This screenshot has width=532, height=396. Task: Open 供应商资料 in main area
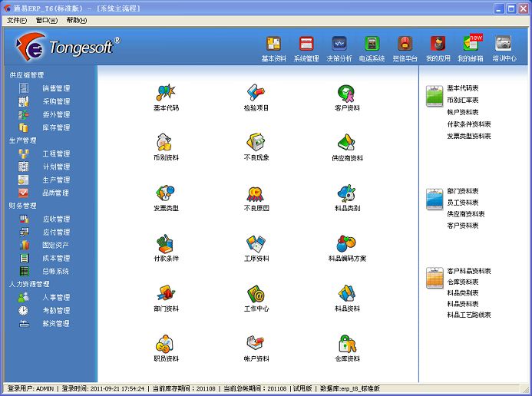[347, 144]
